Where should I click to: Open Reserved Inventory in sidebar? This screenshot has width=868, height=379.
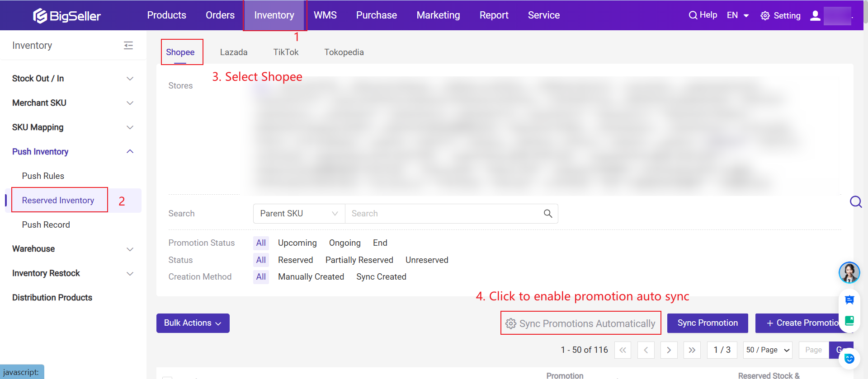point(58,201)
